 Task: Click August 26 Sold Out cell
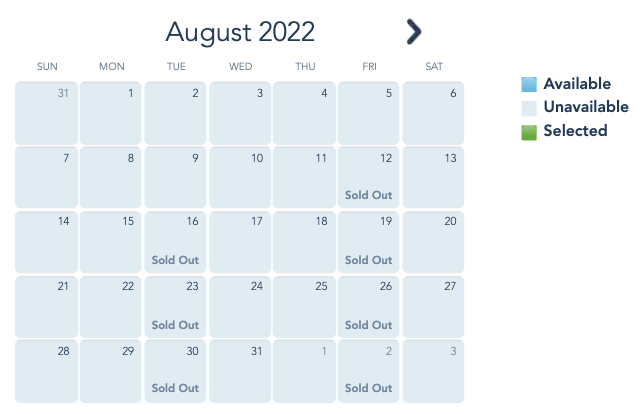click(x=368, y=306)
